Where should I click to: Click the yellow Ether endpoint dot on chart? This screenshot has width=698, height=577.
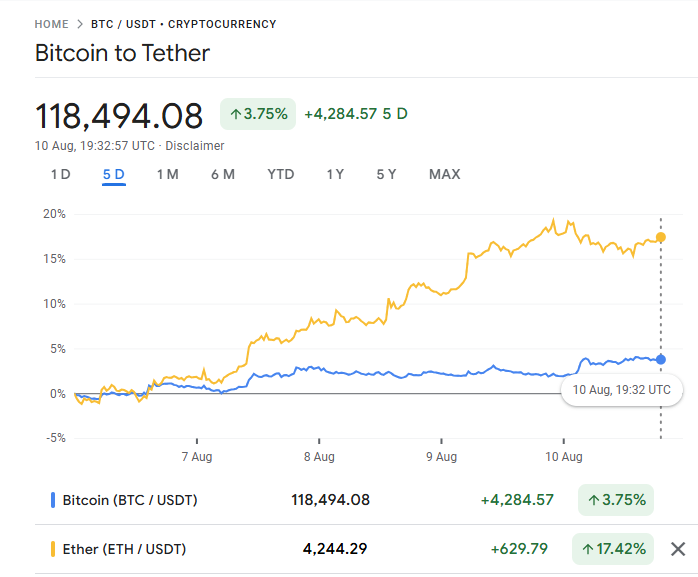(x=660, y=237)
